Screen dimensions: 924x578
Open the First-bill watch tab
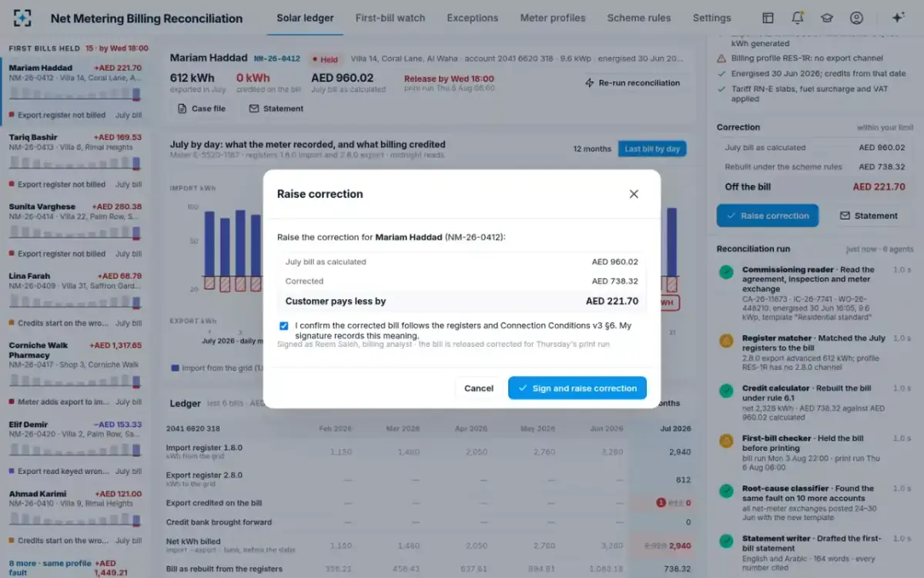point(390,18)
